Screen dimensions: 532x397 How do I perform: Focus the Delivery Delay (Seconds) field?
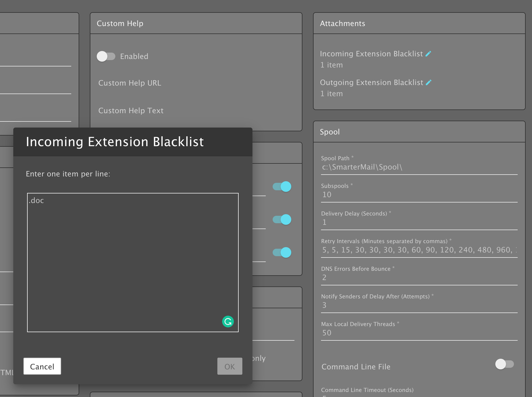[x=419, y=222]
